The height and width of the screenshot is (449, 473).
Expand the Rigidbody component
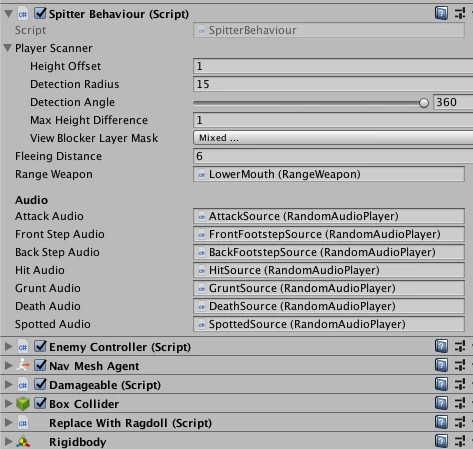coord(8,442)
